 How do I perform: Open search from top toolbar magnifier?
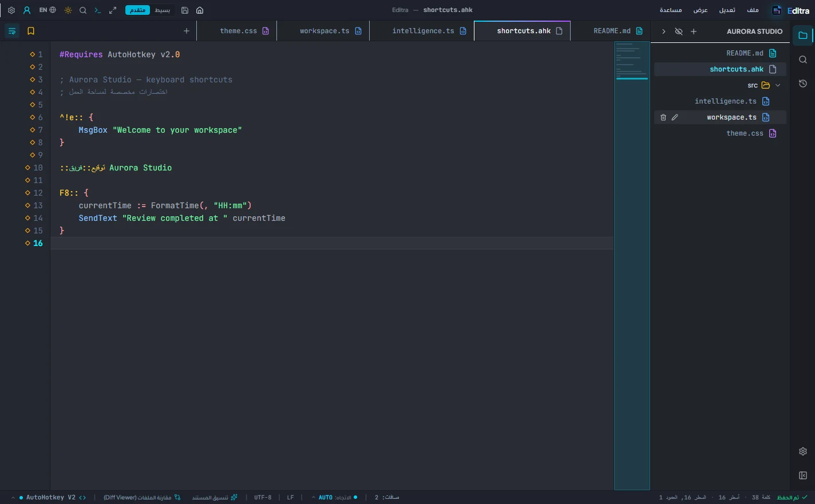[83, 10]
